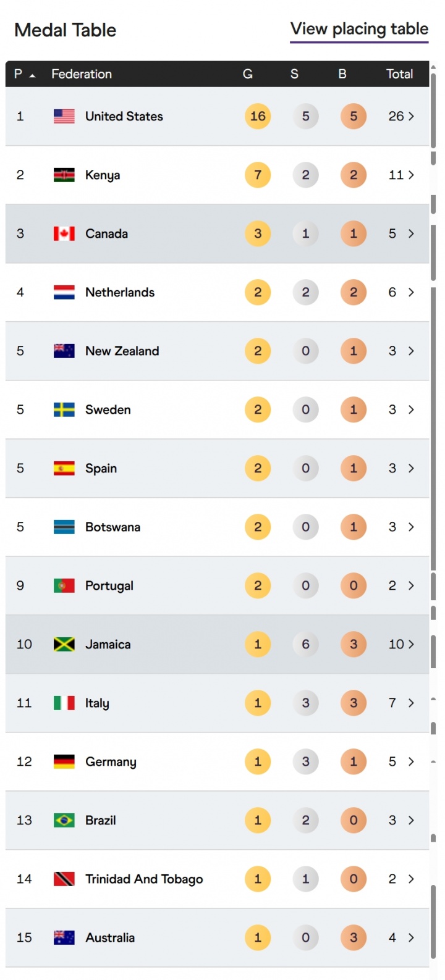445x980 pixels.
Task: Expand the United States row chevron
Action: click(412, 116)
